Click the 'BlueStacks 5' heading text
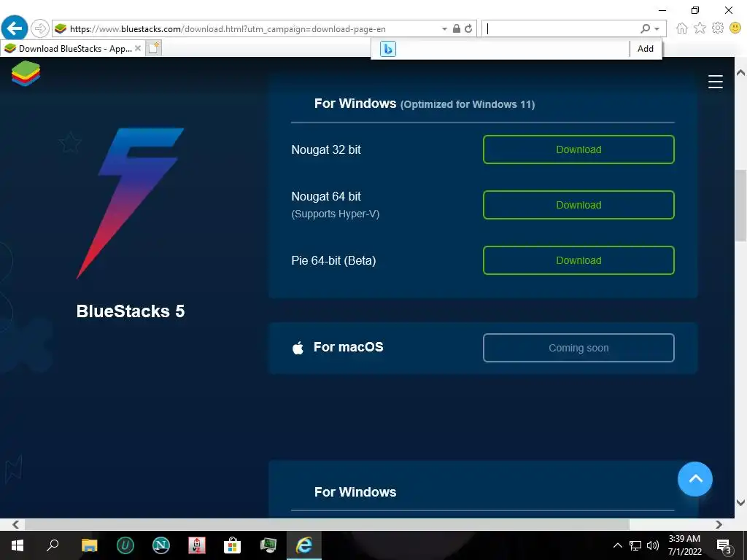Image resolution: width=747 pixels, height=560 pixels. (131, 311)
